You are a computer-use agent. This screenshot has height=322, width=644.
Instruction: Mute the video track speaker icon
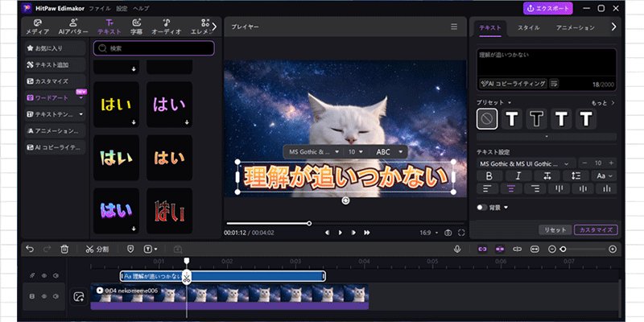(56, 296)
